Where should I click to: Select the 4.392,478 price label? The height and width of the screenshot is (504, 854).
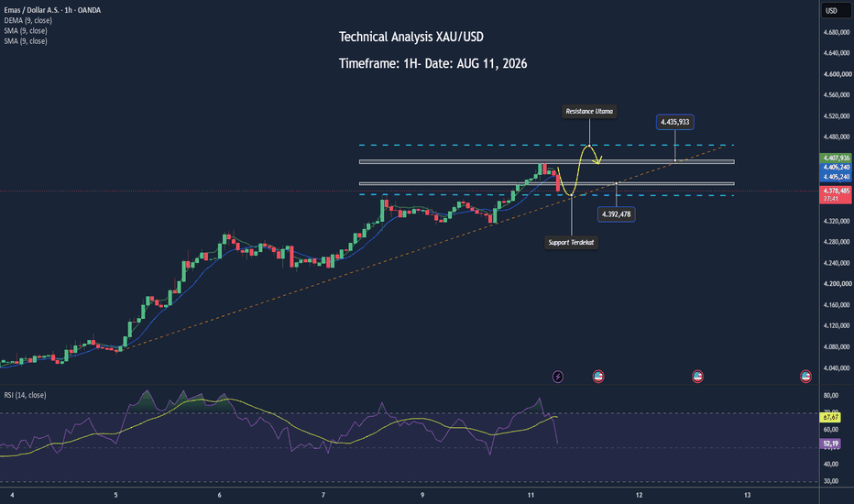pyautogui.click(x=616, y=214)
